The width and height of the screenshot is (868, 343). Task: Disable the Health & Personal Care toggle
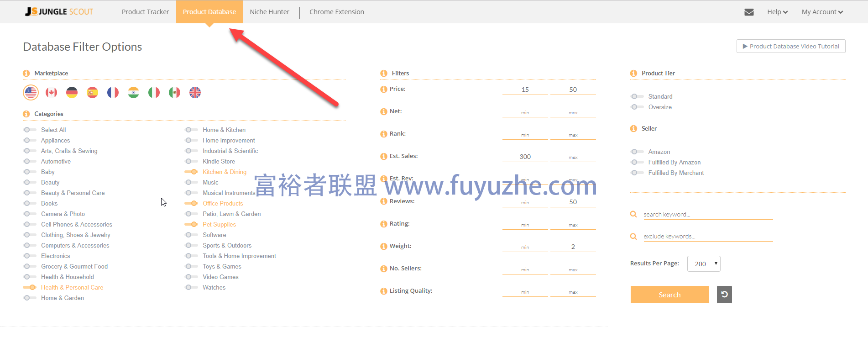(30, 287)
